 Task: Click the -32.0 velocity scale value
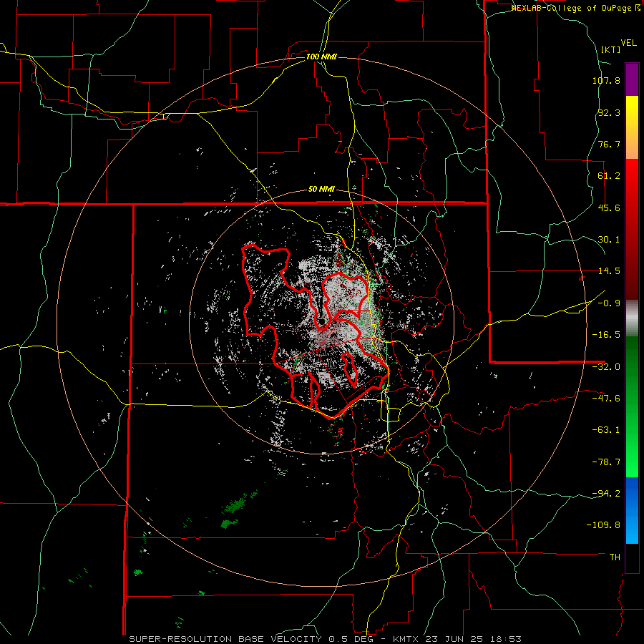click(606, 367)
